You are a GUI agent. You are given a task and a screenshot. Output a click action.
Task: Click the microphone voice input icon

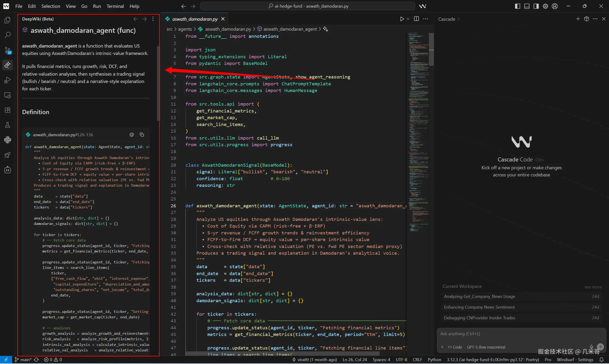(x=591, y=347)
